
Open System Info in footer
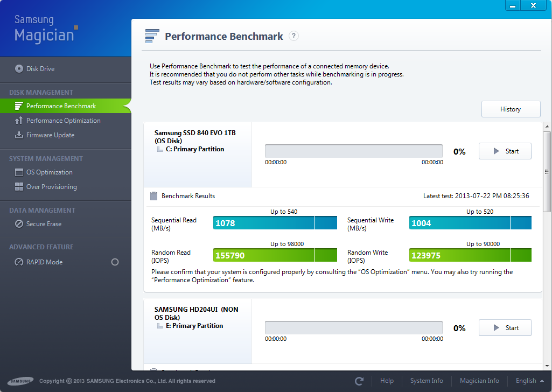[x=427, y=381]
